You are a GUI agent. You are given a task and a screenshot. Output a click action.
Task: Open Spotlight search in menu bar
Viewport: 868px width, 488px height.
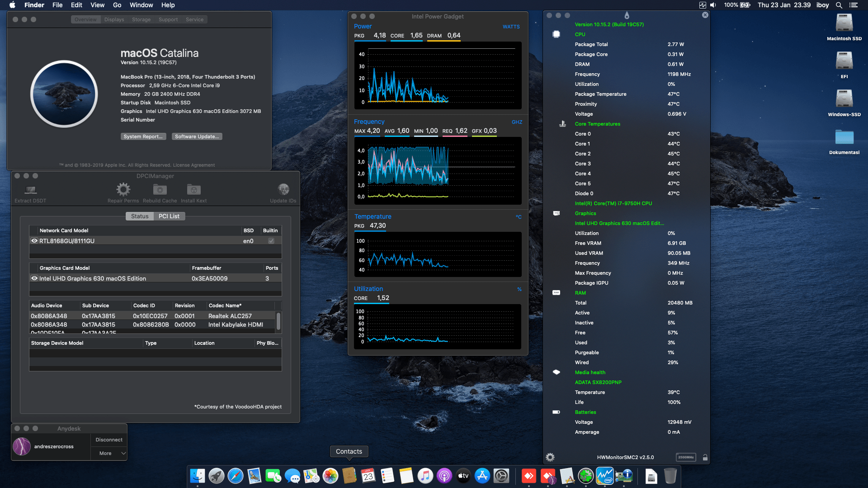click(x=839, y=5)
